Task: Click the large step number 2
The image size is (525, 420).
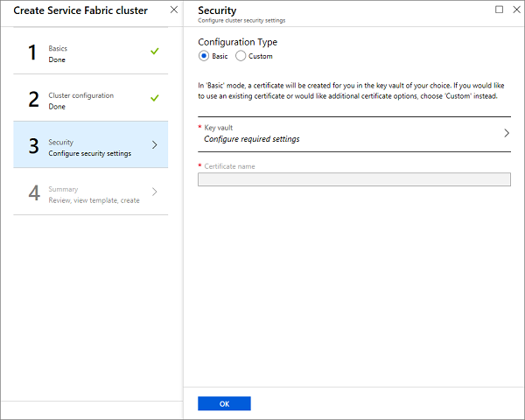Action: [33, 100]
